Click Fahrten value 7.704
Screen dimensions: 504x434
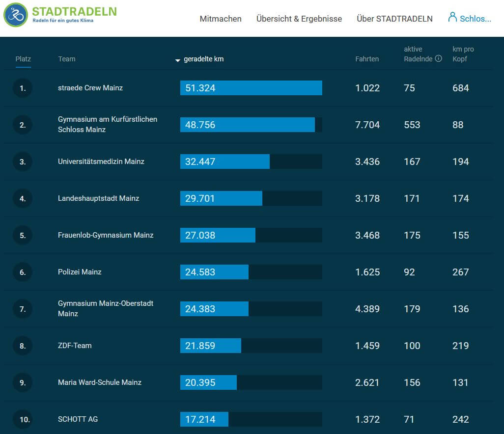(x=367, y=125)
